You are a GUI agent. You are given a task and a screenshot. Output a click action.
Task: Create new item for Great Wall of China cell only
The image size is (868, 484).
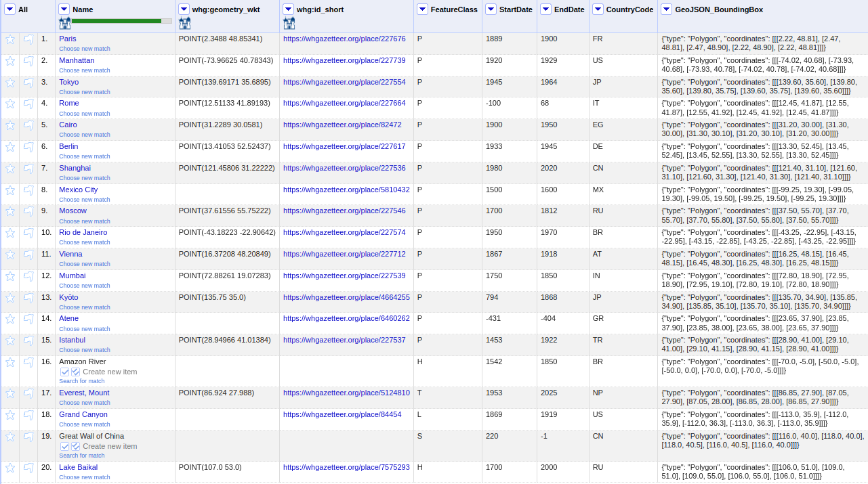pyautogui.click(x=65, y=446)
